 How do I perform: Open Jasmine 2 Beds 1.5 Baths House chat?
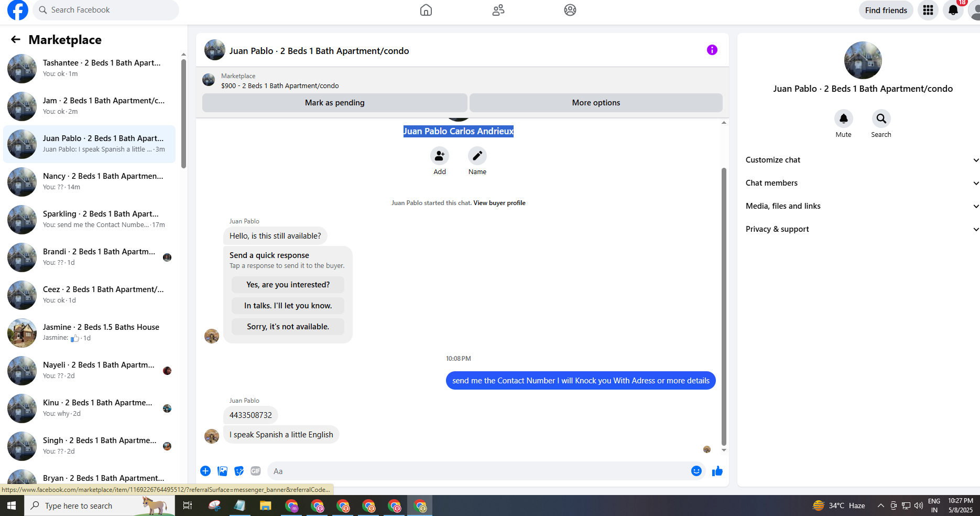[x=90, y=333]
